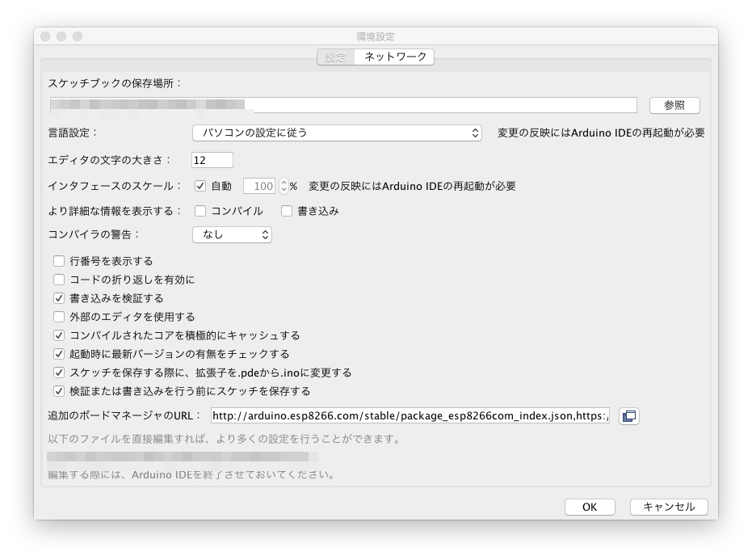Open the additional board URLs editor icon
Image resolution: width=752 pixels, height=560 pixels.
628,416
